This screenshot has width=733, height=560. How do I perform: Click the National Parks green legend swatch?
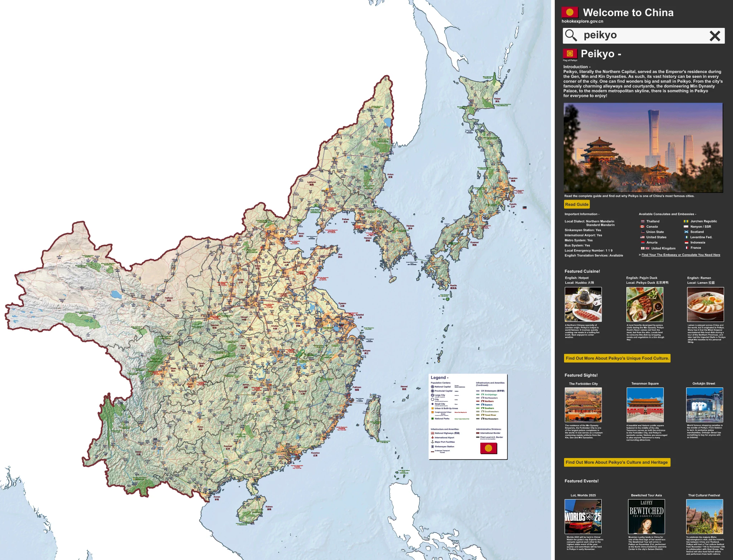[432, 418]
